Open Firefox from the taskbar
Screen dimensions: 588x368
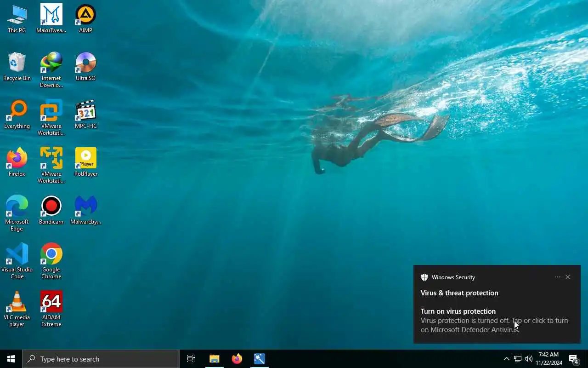pyautogui.click(x=237, y=359)
